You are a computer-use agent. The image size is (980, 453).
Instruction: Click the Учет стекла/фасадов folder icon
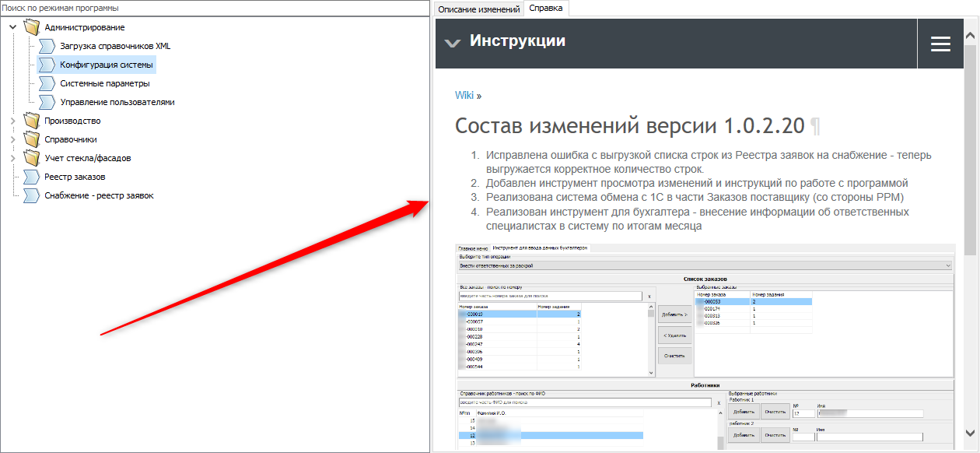coord(31,159)
